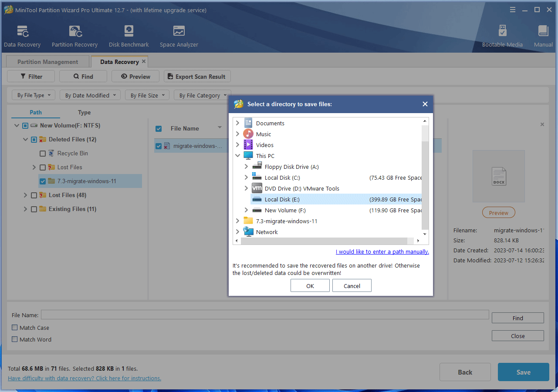
Task: Collapse the New Volume (F: NTFS) tree node
Action: pos(17,125)
